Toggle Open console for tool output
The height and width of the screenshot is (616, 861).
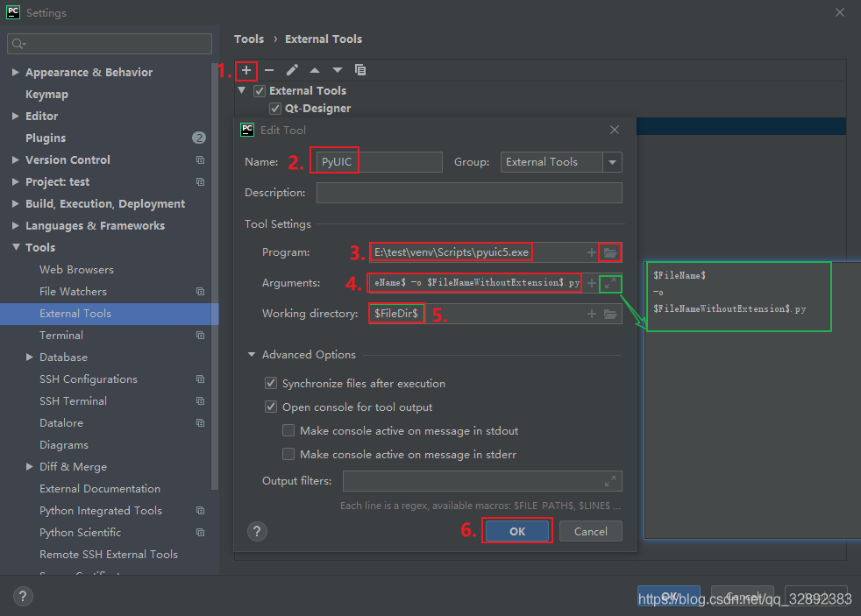click(x=271, y=407)
